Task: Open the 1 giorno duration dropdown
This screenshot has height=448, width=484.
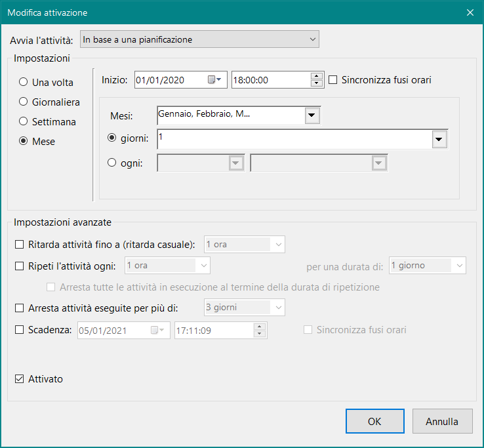Action: 459,266
